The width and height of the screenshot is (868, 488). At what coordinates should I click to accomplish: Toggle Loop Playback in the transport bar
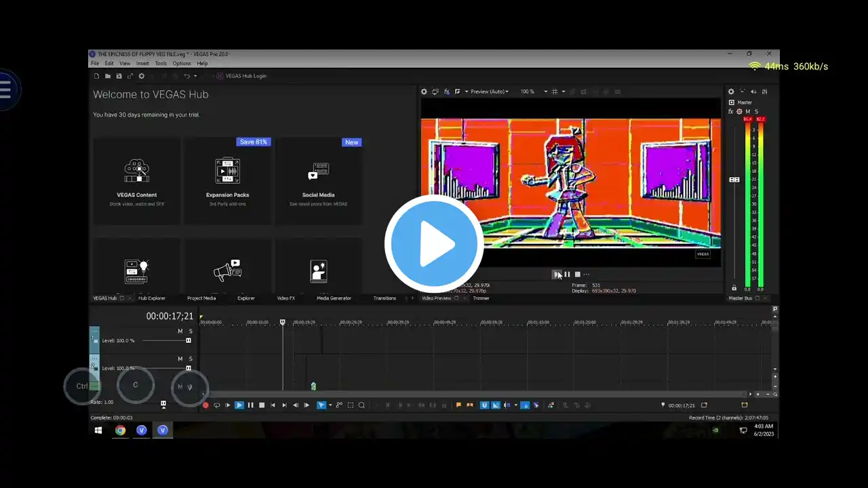click(217, 405)
